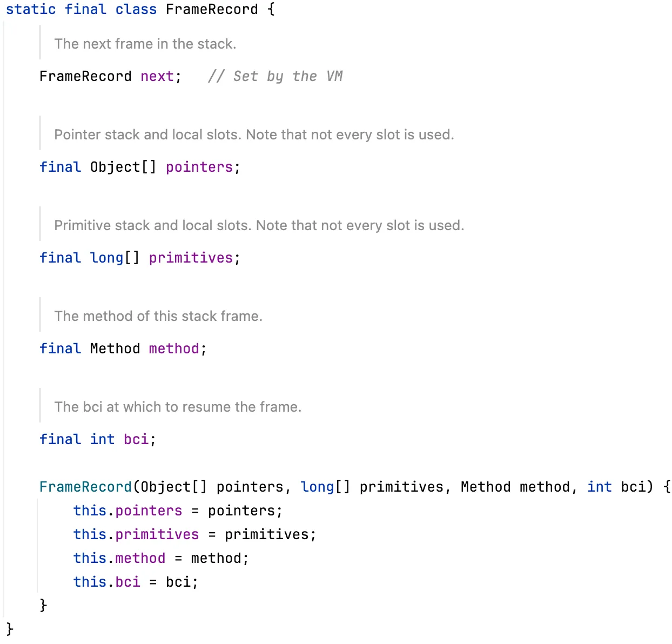The image size is (672, 644).
Task: Click the 'Object[]' type before pointers field
Action: coord(124,167)
